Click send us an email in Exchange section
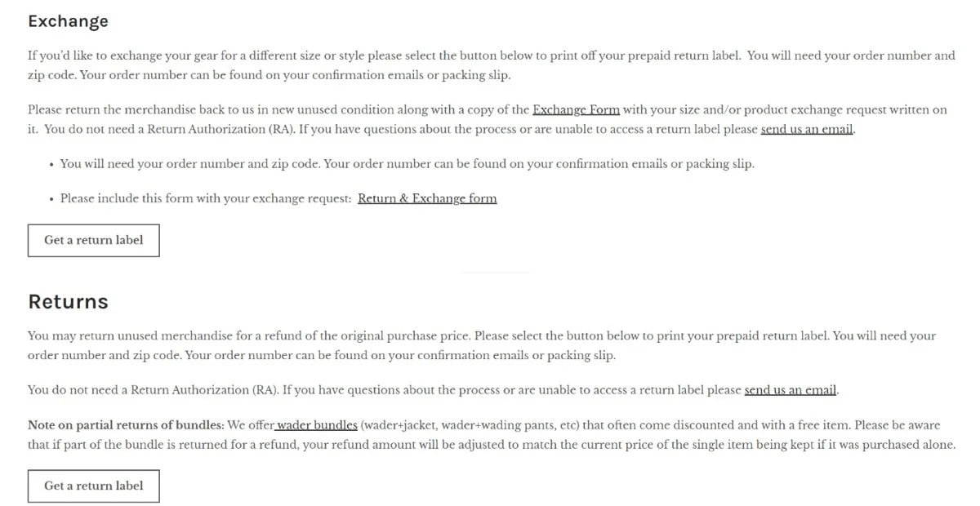The image size is (980, 506). point(807,130)
